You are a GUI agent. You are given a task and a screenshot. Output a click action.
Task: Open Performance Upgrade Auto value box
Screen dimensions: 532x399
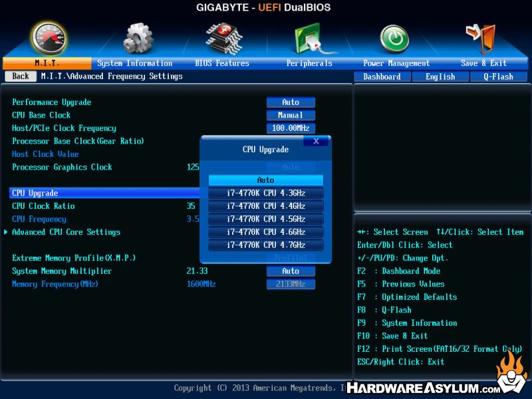(x=291, y=102)
